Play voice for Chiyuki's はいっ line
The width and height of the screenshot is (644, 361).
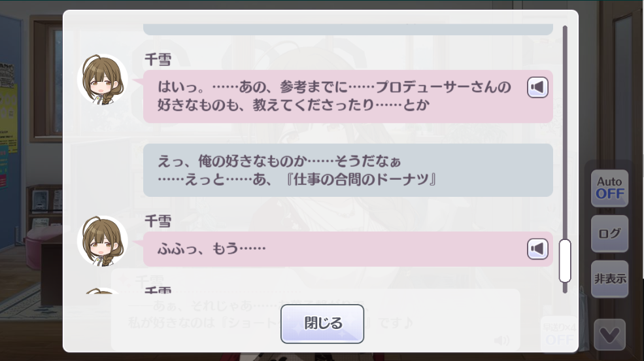(x=537, y=87)
